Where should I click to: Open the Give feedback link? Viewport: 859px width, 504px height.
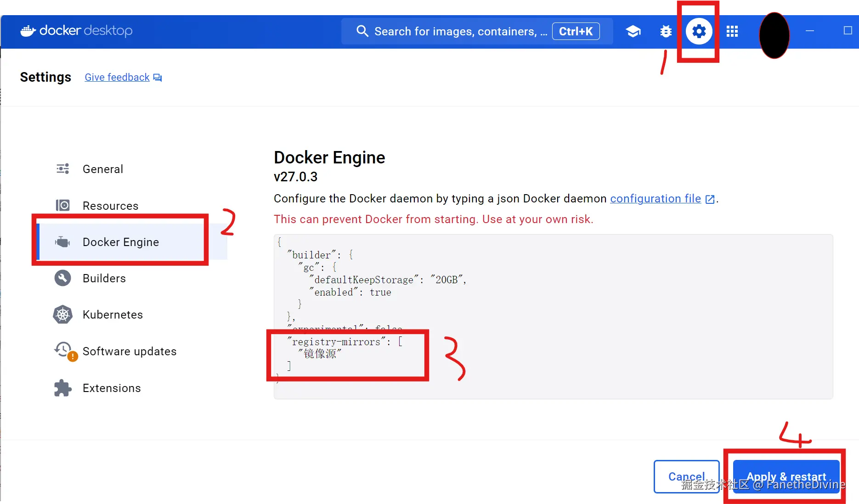[117, 77]
